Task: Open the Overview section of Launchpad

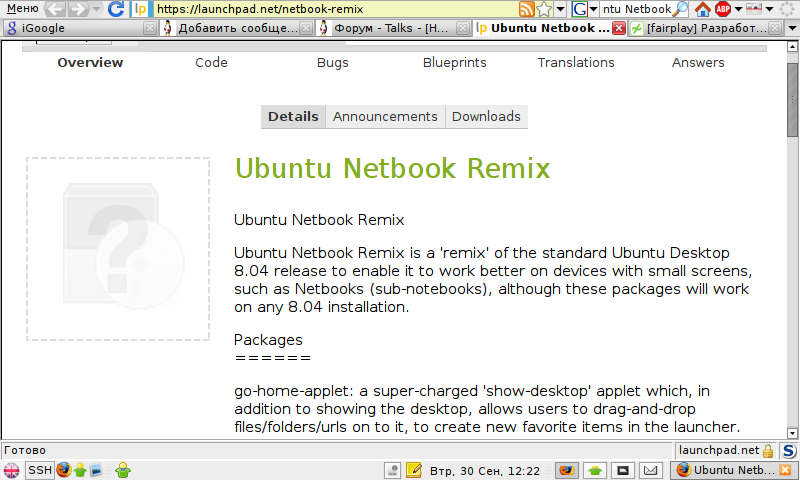Action: click(90, 63)
